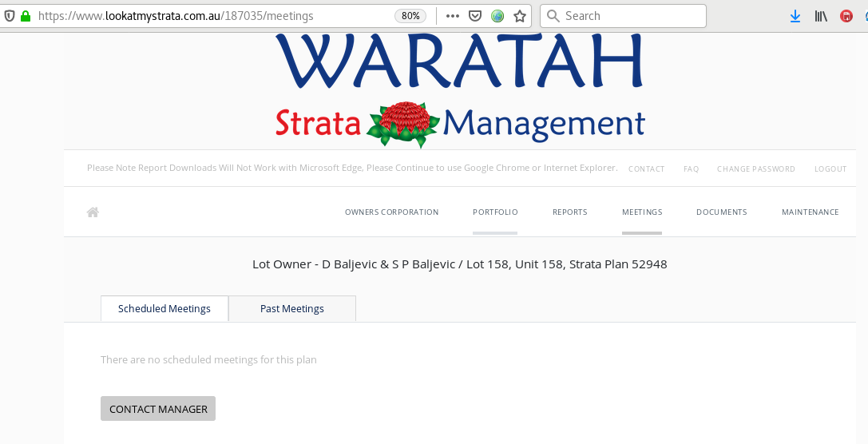868x444 pixels.
Task: Click the 80% zoom level indicator
Action: pyautogui.click(x=410, y=16)
